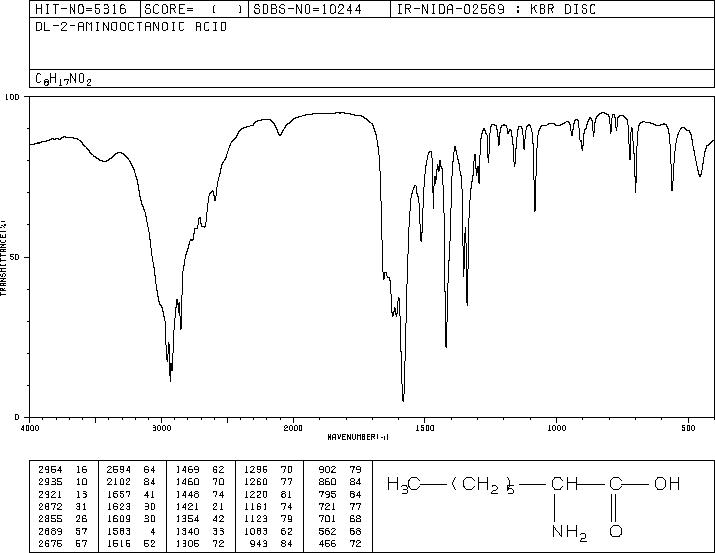
Task: Click the 1616 peak entry in table
Action: pos(131,543)
